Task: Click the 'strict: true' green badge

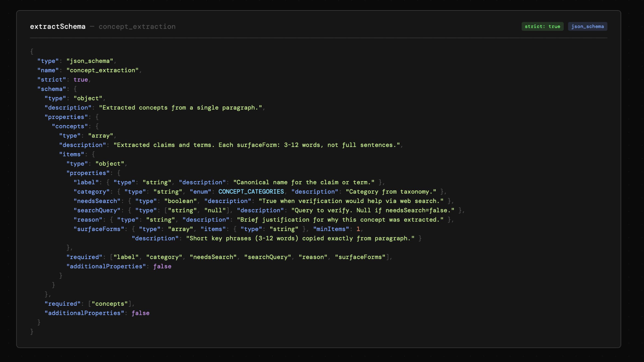Action: tap(542, 26)
